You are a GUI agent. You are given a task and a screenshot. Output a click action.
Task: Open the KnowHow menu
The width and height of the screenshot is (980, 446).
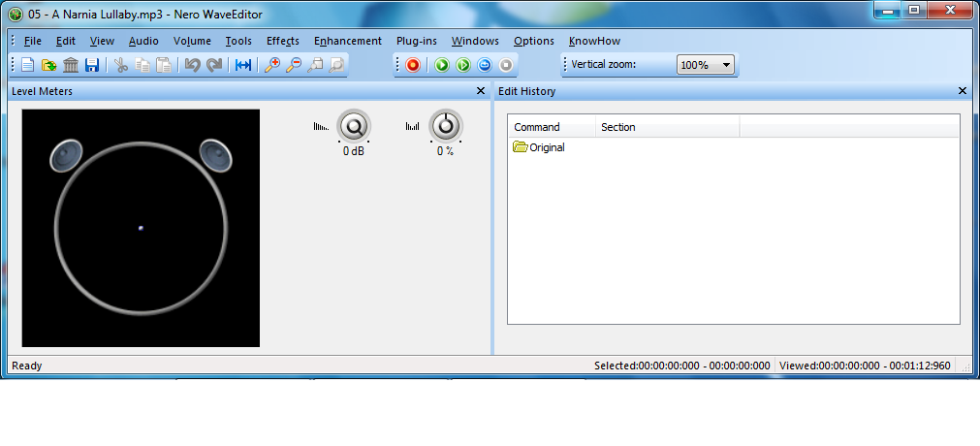[x=594, y=42]
